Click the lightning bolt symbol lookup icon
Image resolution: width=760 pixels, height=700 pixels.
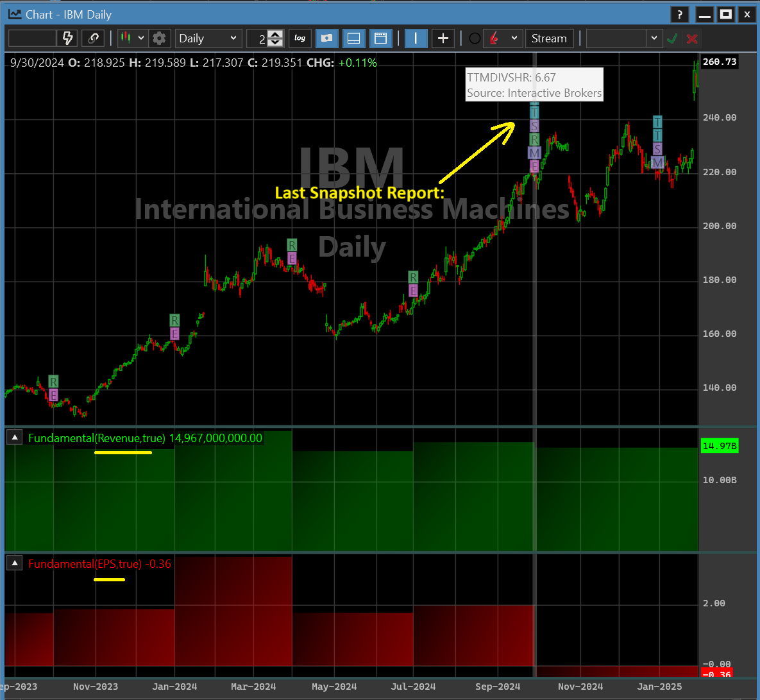67,38
